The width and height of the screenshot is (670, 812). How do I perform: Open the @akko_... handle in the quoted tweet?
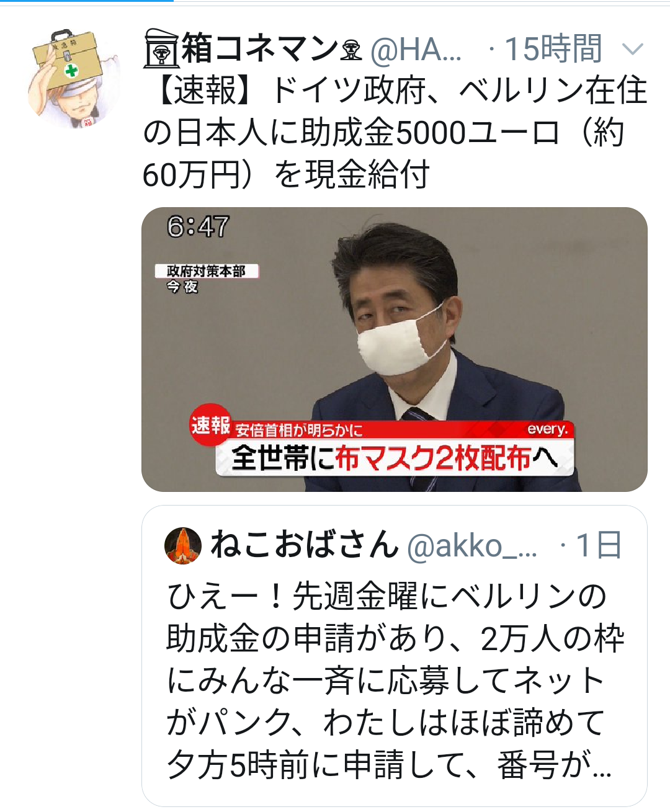[x=471, y=546]
